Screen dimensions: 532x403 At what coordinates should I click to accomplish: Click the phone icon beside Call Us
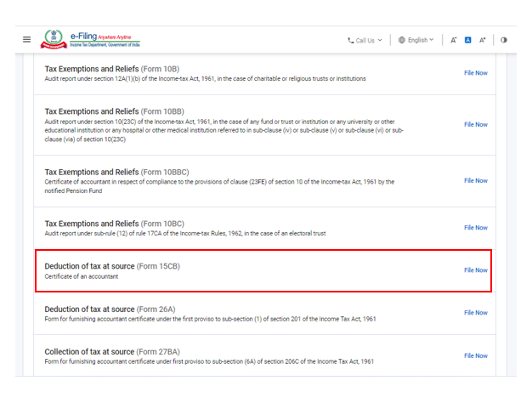pos(350,40)
